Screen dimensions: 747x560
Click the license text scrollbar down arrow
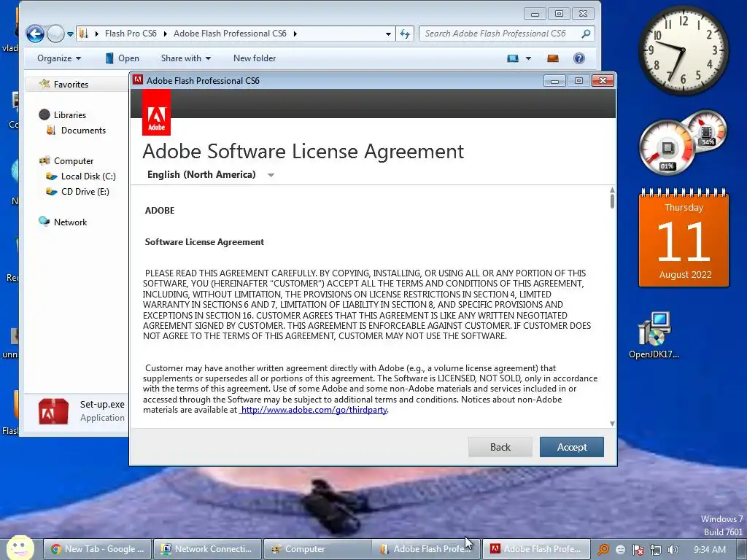tap(612, 424)
